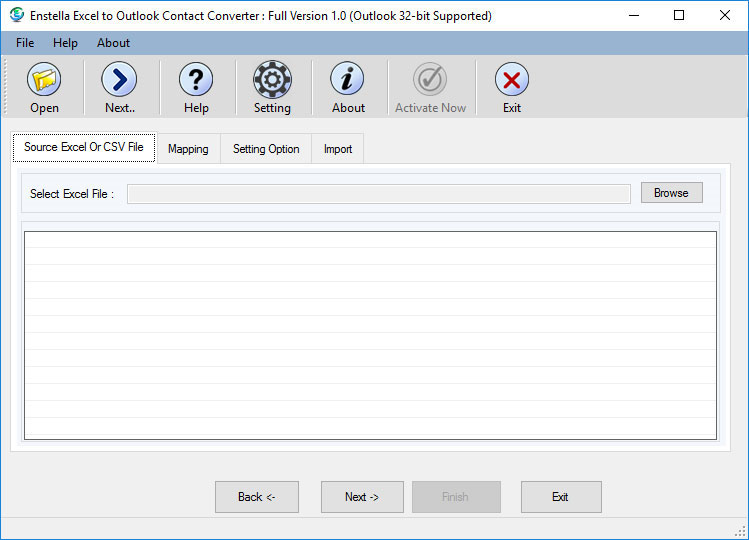Viewport: 749px width, 540px height.
Task: Select the Source Excel Or CSV File tab
Action: pyautogui.click(x=84, y=147)
